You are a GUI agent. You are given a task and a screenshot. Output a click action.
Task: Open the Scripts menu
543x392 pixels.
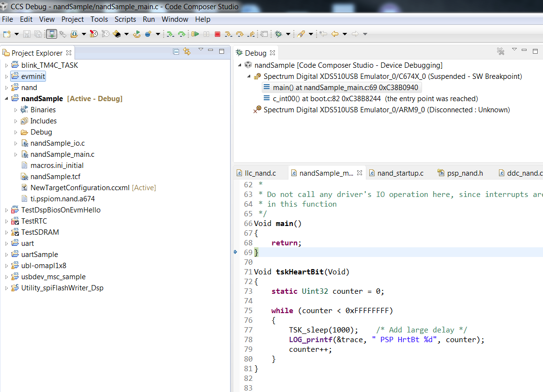(125, 19)
